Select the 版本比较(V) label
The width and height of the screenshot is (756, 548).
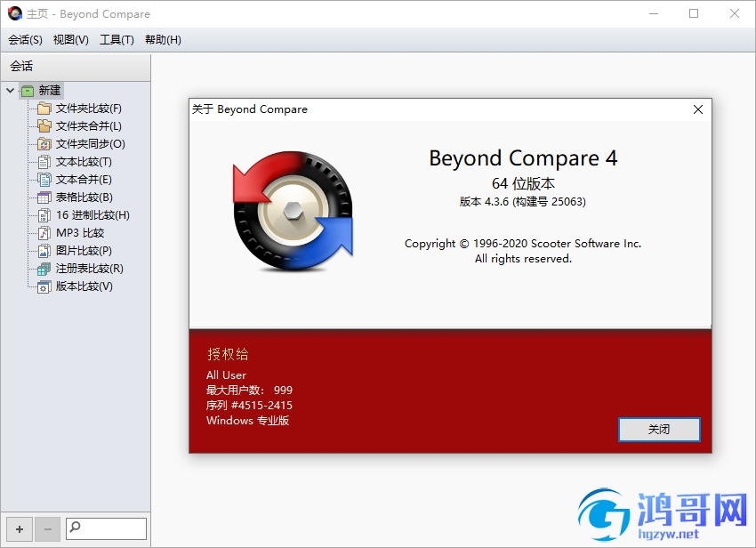click(84, 286)
